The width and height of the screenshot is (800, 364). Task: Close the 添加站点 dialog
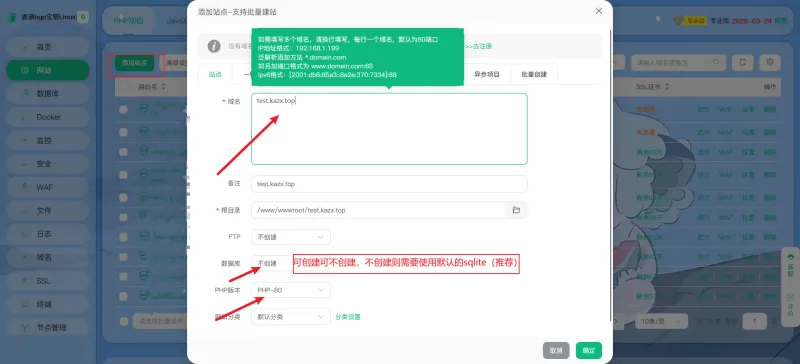point(599,11)
